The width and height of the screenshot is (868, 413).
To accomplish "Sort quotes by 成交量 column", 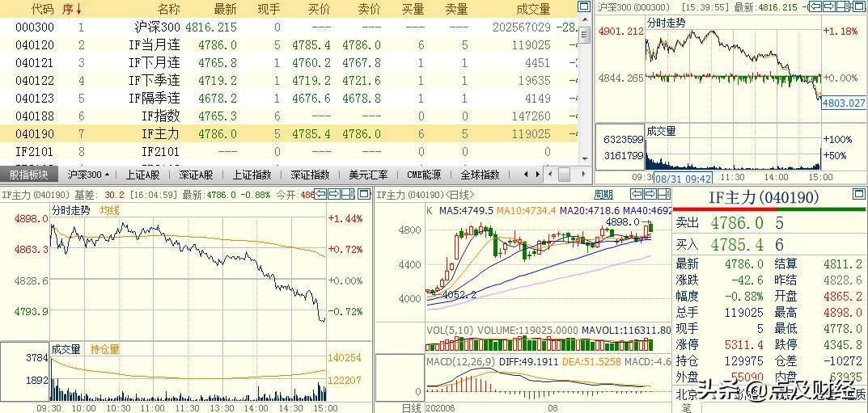I will point(532,9).
